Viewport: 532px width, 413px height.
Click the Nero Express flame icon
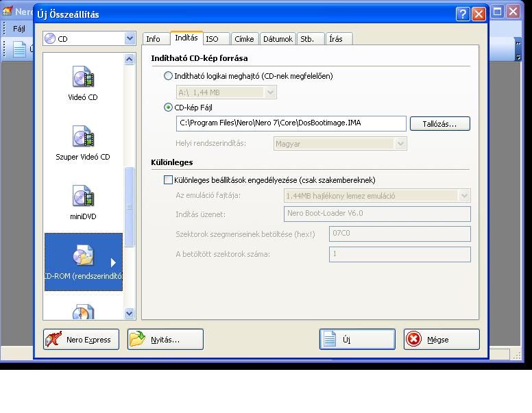(x=53, y=339)
